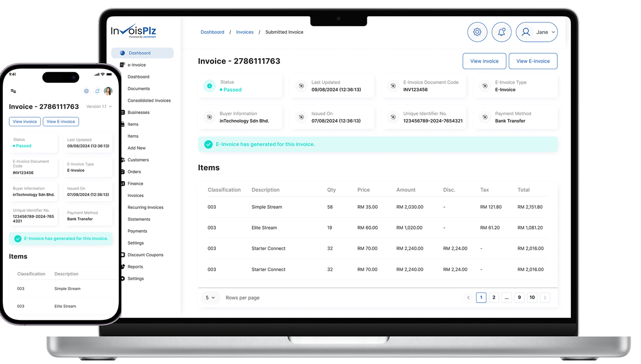The height and width of the screenshot is (364, 641).
Task: Click the notification bell in desktop header
Action: click(501, 32)
